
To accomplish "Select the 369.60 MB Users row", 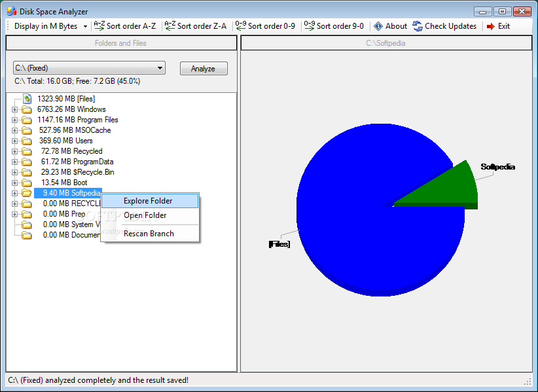I will click(x=65, y=141).
